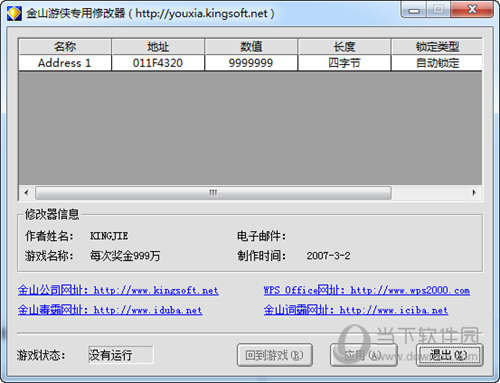The height and width of the screenshot is (383, 500).
Task: Select the 名称 column header
Action: coord(65,47)
